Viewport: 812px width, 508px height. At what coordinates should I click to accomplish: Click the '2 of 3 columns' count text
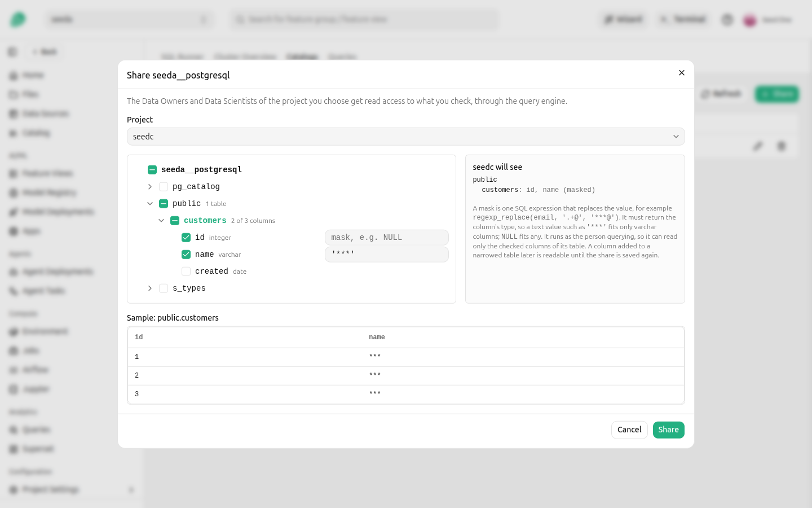tap(253, 221)
